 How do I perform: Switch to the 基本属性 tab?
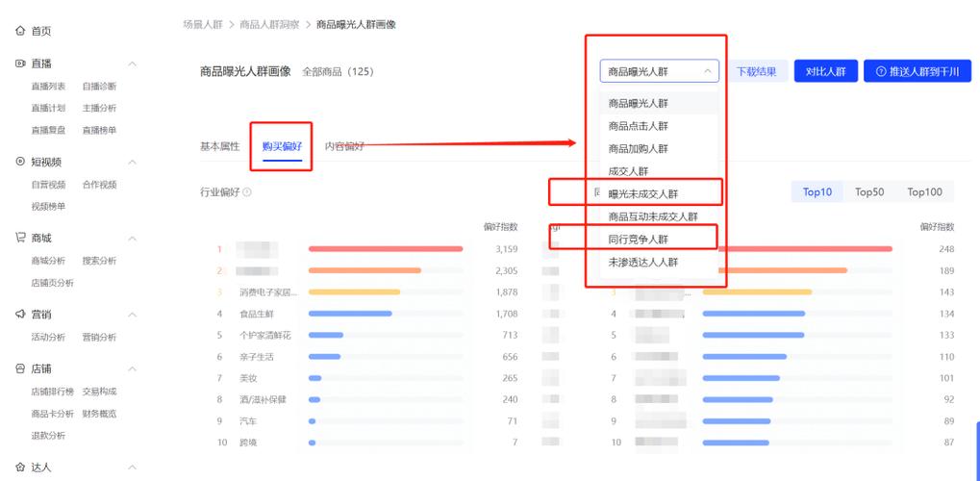[219, 146]
